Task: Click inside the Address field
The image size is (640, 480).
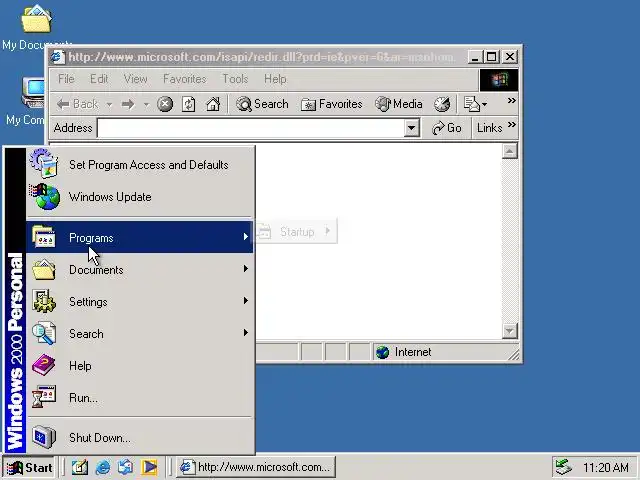Action: (251, 128)
